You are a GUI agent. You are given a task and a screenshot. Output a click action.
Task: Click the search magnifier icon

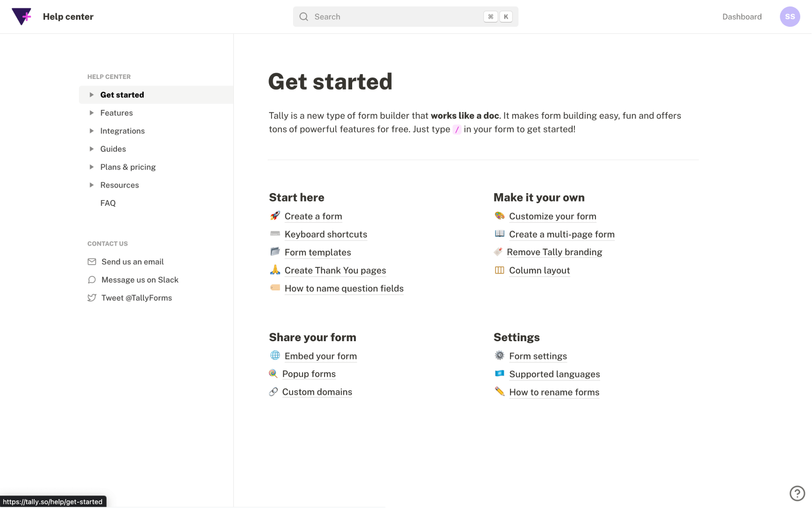pos(304,17)
